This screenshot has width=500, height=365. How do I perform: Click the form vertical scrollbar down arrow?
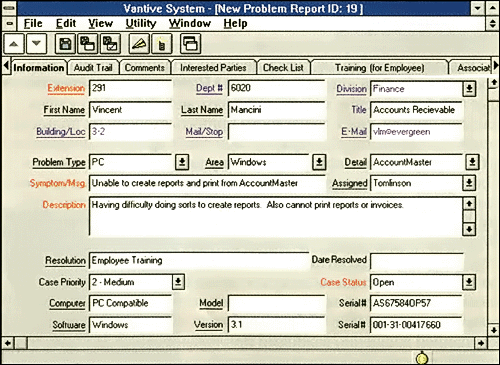[x=494, y=330]
